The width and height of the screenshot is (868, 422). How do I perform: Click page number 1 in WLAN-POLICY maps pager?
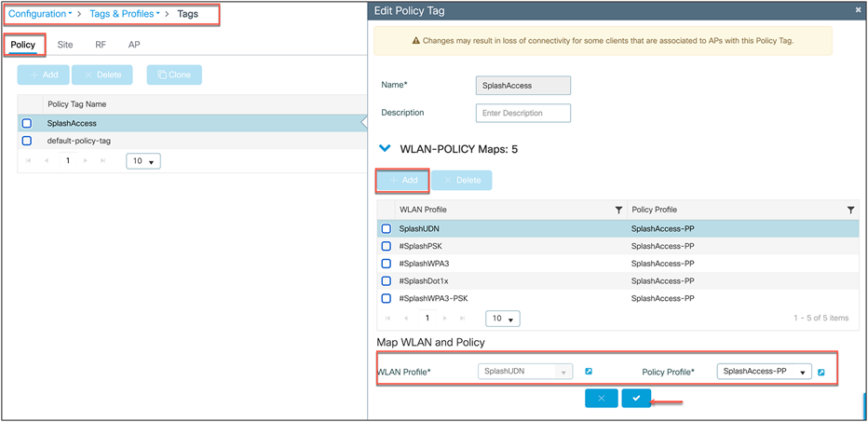tap(427, 319)
